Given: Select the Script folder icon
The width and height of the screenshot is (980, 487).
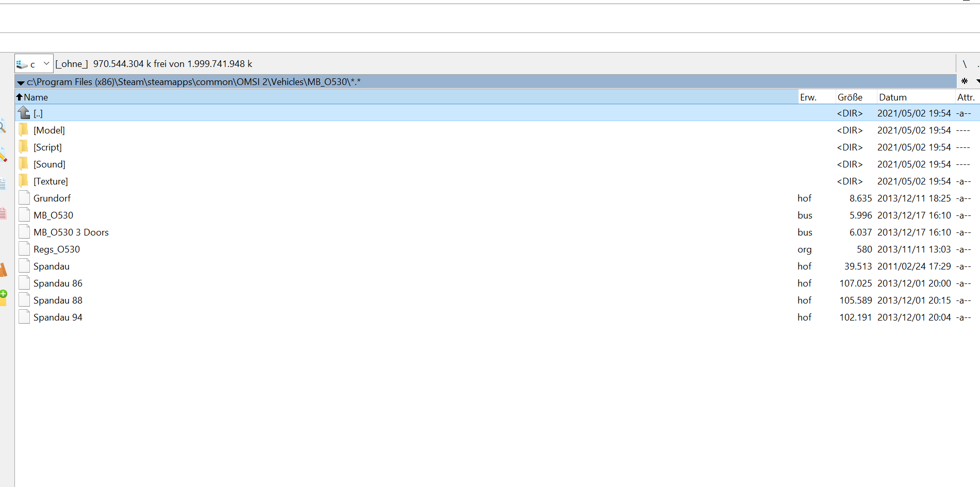Looking at the screenshot, I should tap(24, 147).
